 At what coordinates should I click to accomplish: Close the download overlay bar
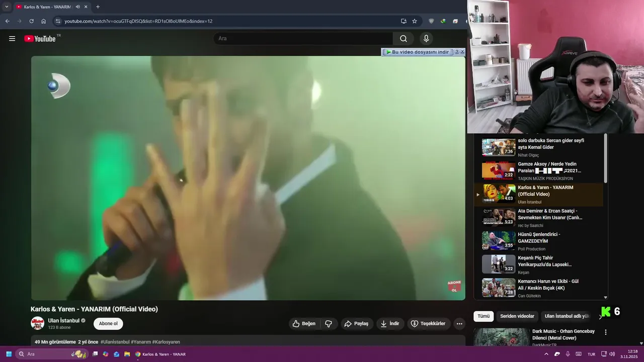[462, 52]
